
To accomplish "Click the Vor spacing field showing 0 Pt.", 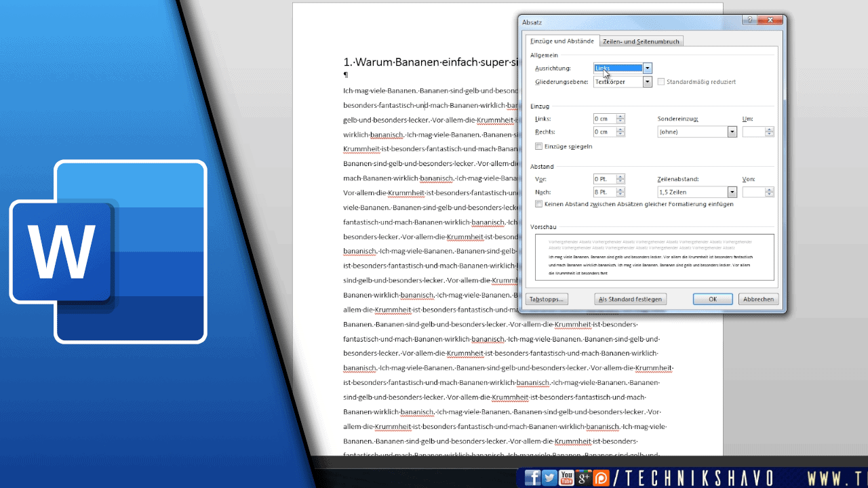I will coord(604,179).
